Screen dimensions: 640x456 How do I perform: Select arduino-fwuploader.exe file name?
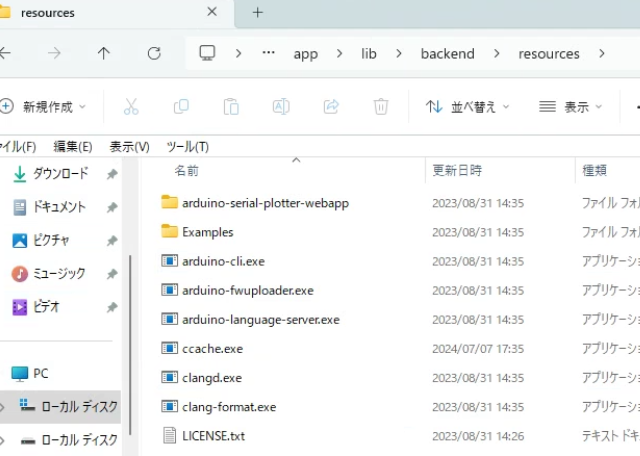(248, 291)
